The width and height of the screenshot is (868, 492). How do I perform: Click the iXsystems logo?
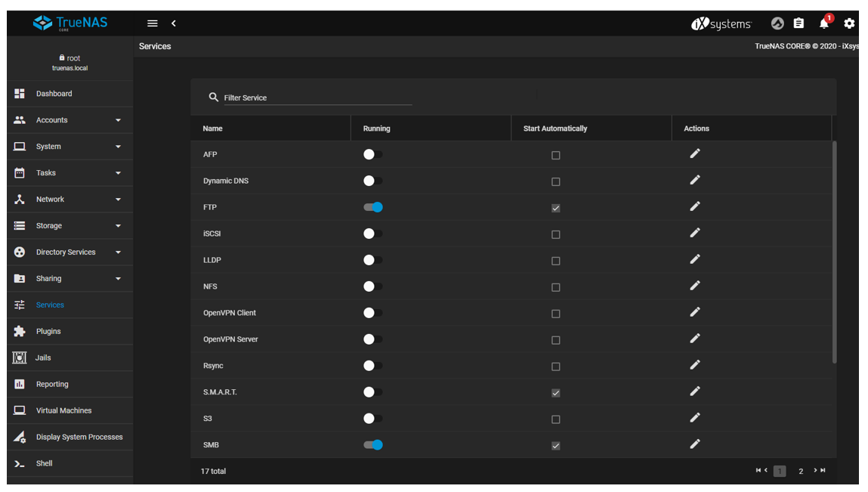(721, 24)
